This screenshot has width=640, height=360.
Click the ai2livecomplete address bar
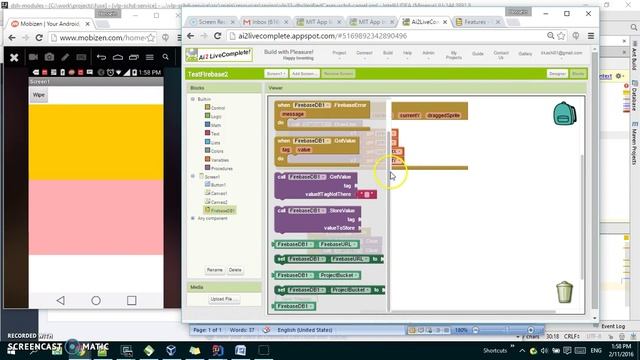click(x=386, y=36)
